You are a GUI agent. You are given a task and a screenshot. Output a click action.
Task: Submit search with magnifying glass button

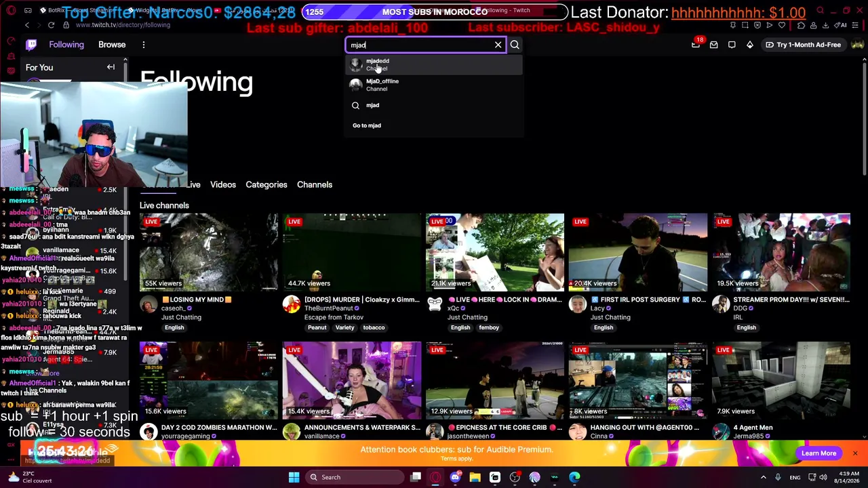[515, 45]
